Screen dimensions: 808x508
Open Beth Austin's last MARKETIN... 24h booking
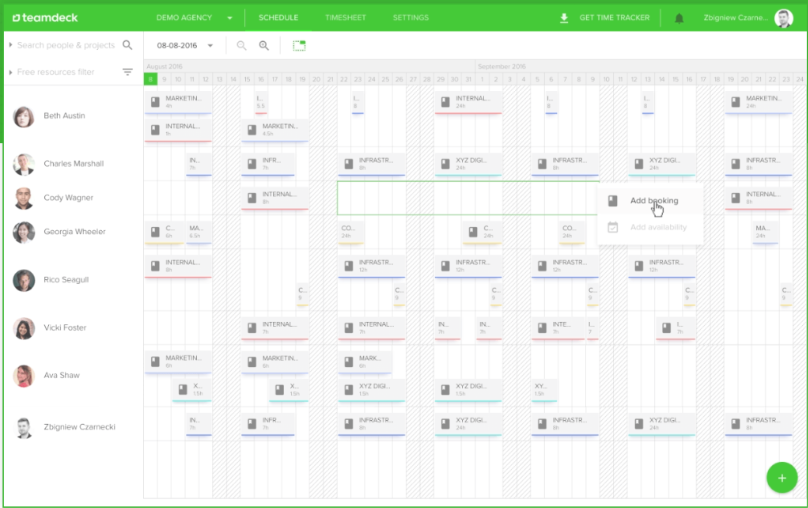(x=758, y=102)
